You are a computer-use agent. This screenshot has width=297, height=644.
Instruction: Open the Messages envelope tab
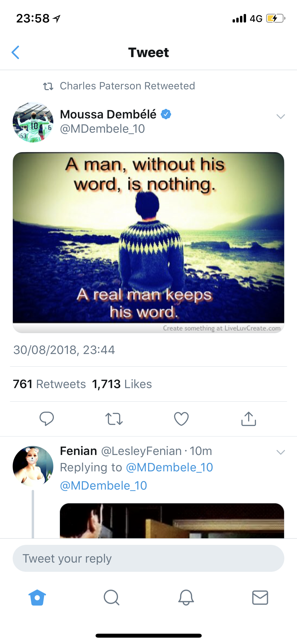[x=260, y=597]
